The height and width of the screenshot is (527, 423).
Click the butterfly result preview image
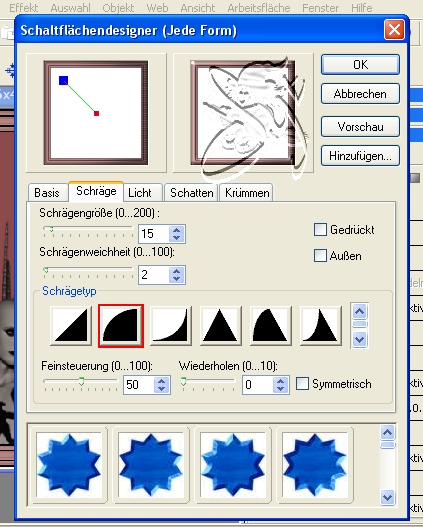pos(244,113)
